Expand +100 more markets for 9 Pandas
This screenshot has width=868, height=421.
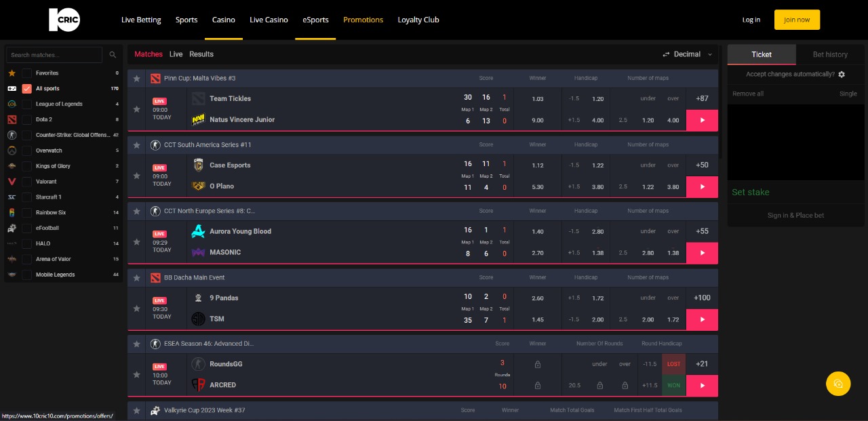[x=702, y=298]
